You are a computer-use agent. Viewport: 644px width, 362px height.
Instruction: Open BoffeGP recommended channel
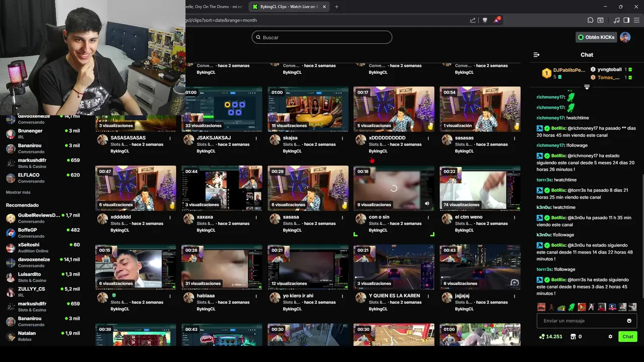coord(43,233)
